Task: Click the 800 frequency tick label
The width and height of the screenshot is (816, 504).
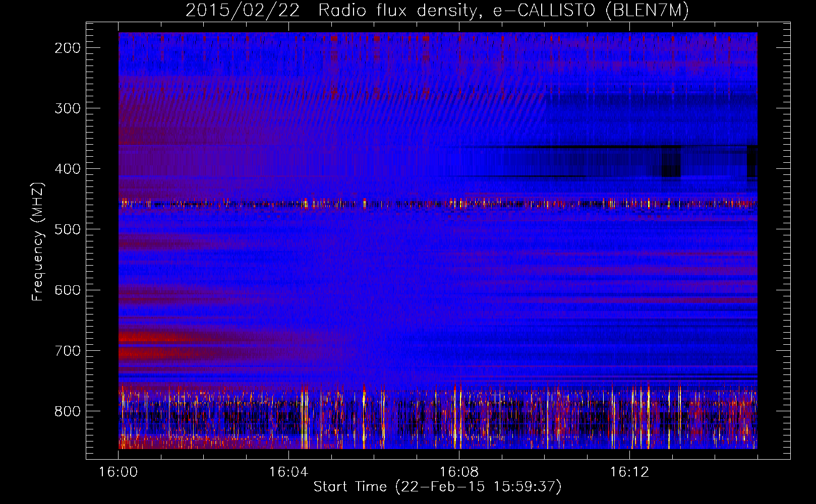Action: [x=68, y=411]
